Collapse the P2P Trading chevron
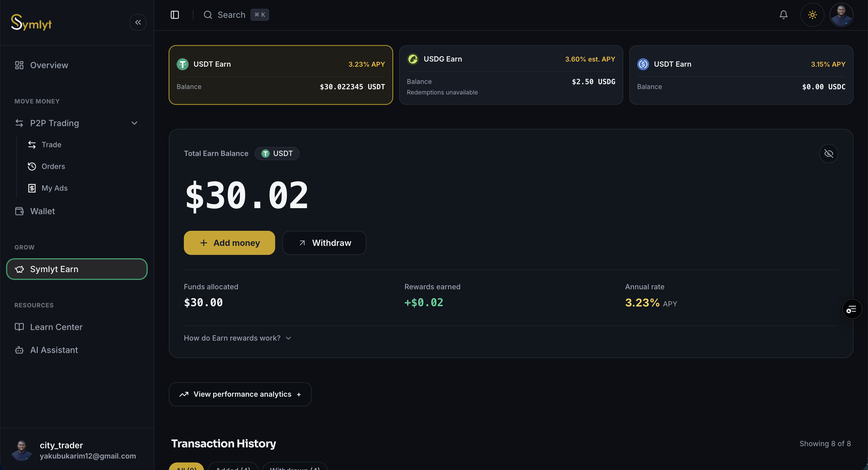This screenshot has height=470, width=868. (x=134, y=123)
